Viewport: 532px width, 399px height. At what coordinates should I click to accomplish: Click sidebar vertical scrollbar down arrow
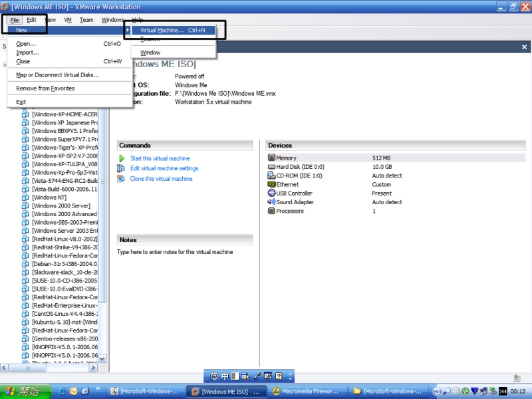pos(102,358)
